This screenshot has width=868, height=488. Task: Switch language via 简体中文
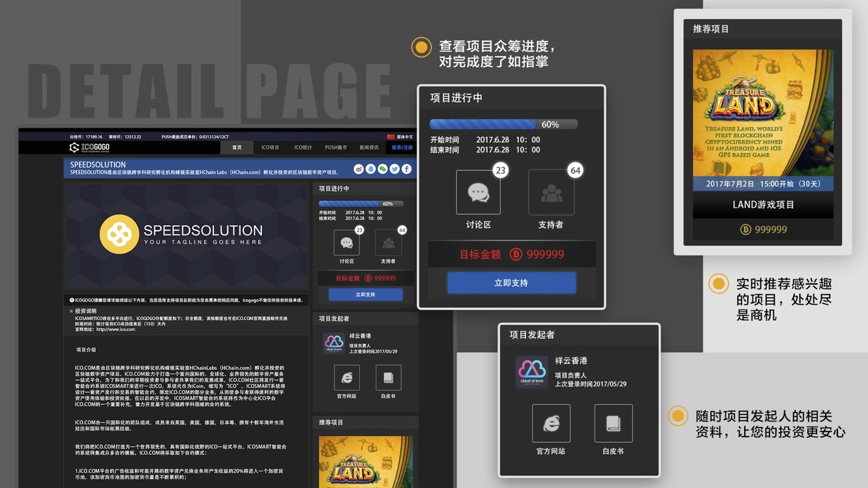point(405,137)
